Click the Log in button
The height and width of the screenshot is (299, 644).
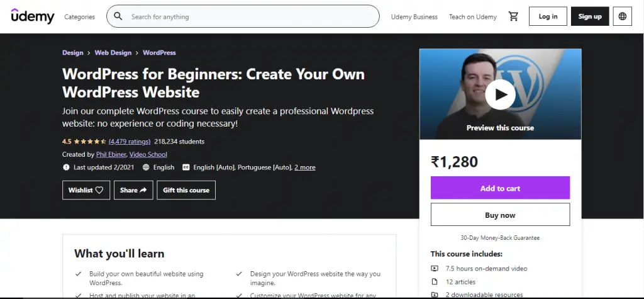pos(548,17)
